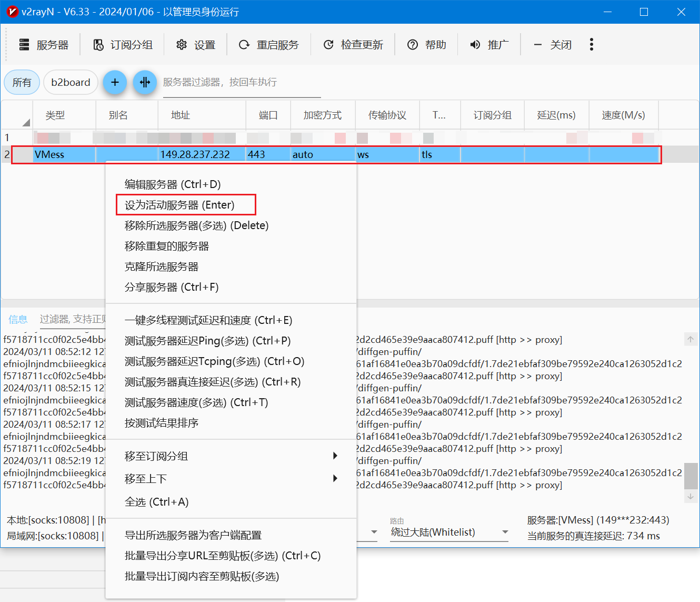This screenshot has width=700, height=602.
Task: Click log panel scroll up arrow
Action: click(691, 339)
